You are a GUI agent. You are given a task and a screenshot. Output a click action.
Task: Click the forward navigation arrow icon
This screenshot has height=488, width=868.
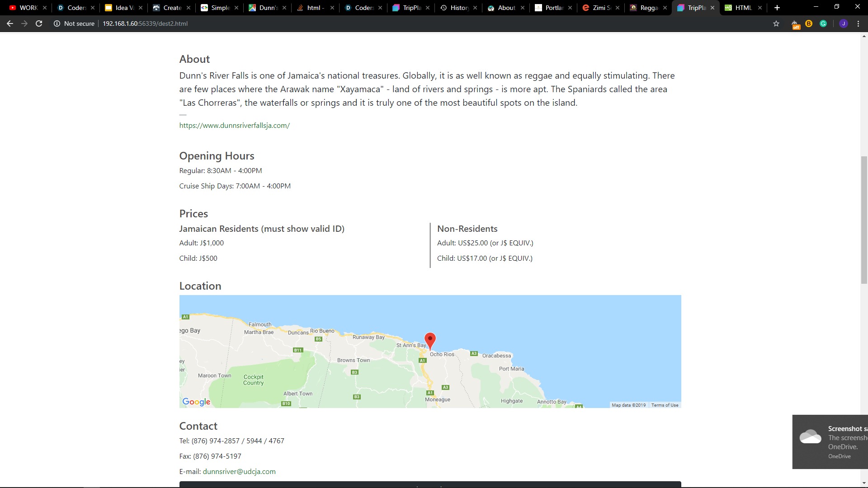coord(24,23)
